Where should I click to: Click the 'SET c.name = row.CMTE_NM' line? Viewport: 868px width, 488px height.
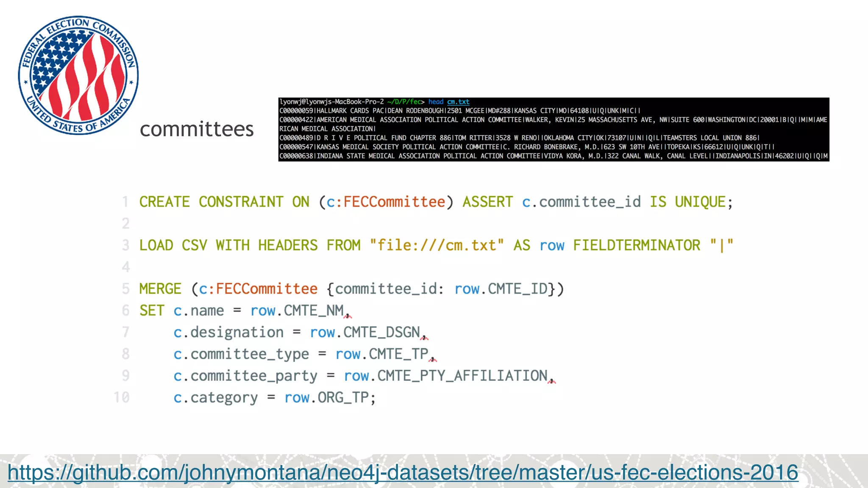(245, 311)
